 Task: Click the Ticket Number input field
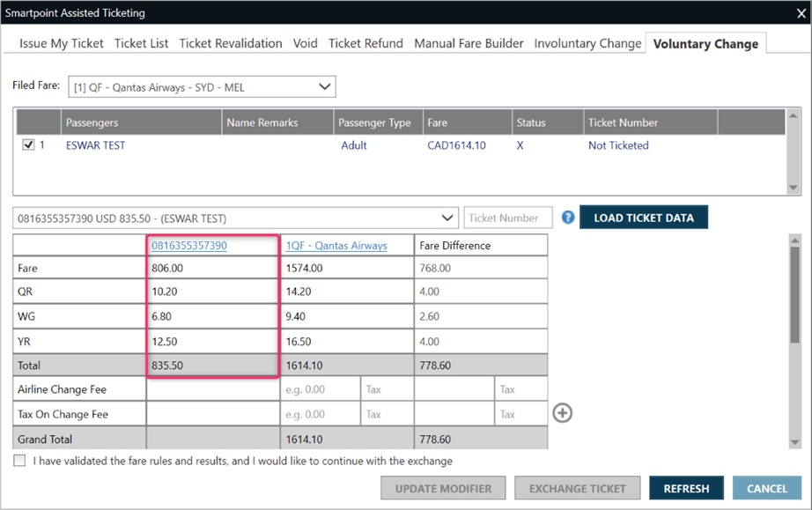(x=508, y=218)
